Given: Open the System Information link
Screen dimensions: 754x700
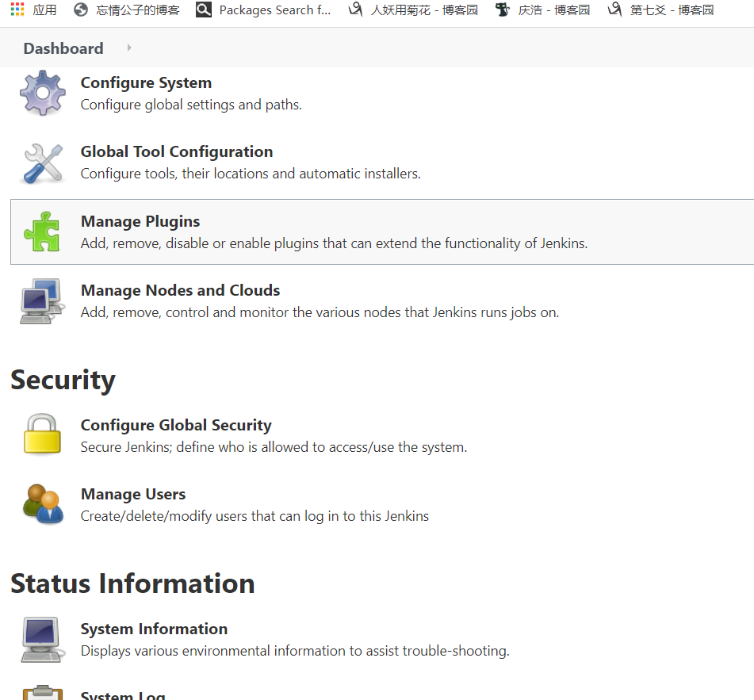Looking at the screenshot, I should 154,629.
